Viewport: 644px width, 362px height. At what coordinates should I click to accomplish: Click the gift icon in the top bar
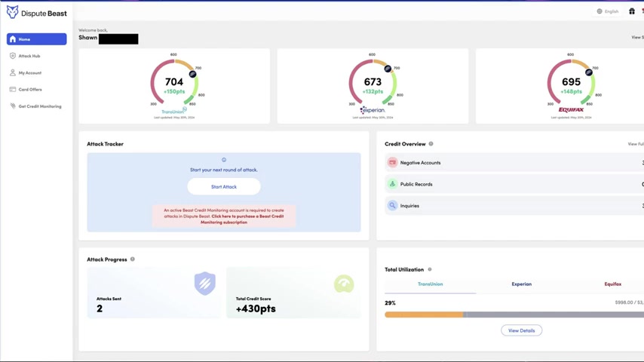tap(632, 11)
